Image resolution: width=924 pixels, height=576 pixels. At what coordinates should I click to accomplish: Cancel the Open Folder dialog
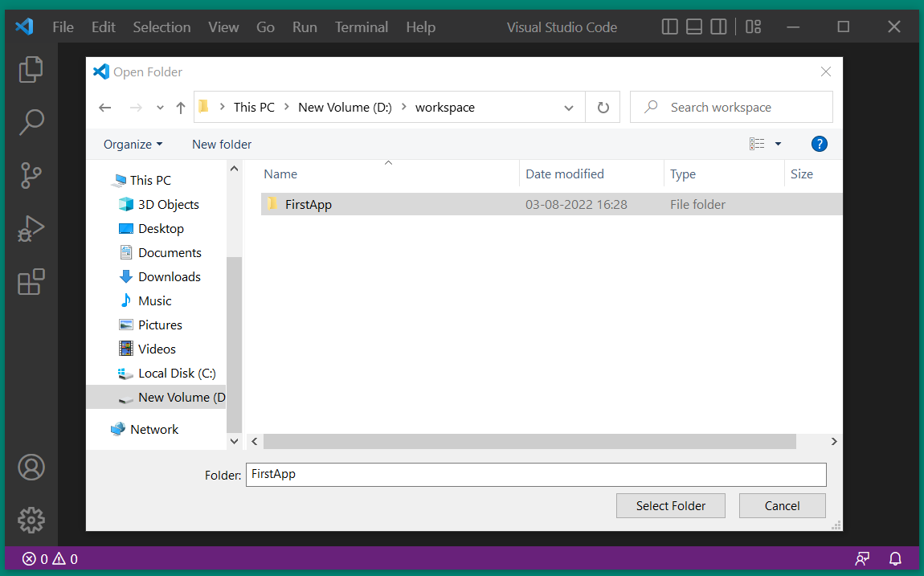click(x=782, y=506)
